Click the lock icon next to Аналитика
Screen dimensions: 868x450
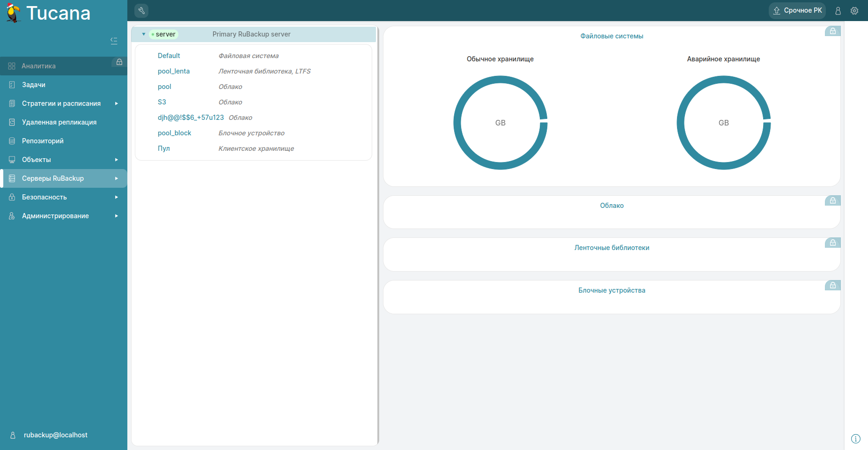(x=119, y=61)
